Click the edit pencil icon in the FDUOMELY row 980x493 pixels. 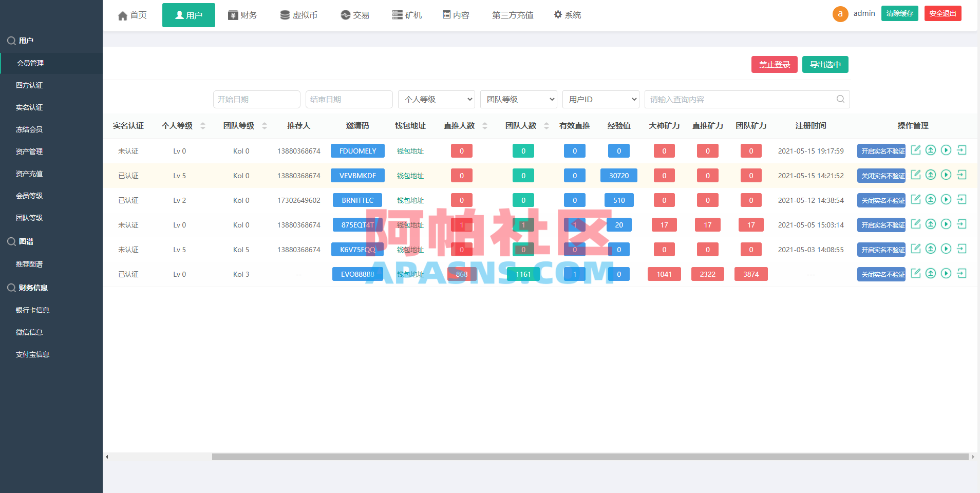click(916, 150)
